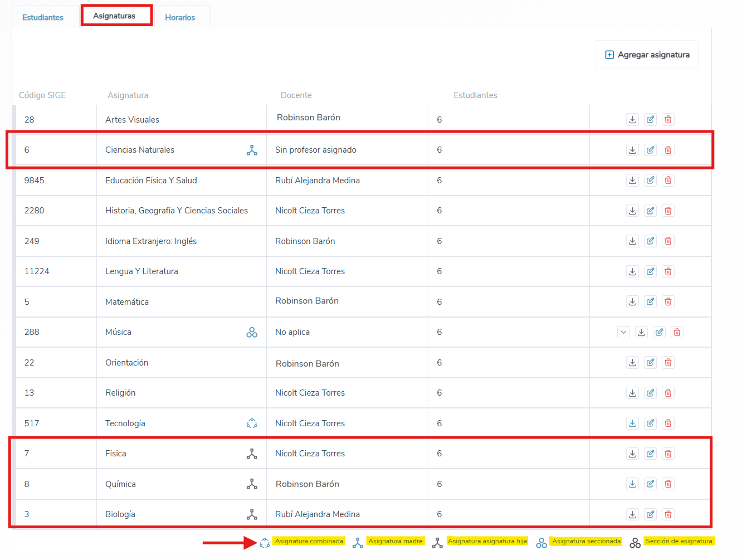Viewport: 742px width, 560px height.
Task: Click the Sin profesor asignado cell
Action: tap(316, 150)
